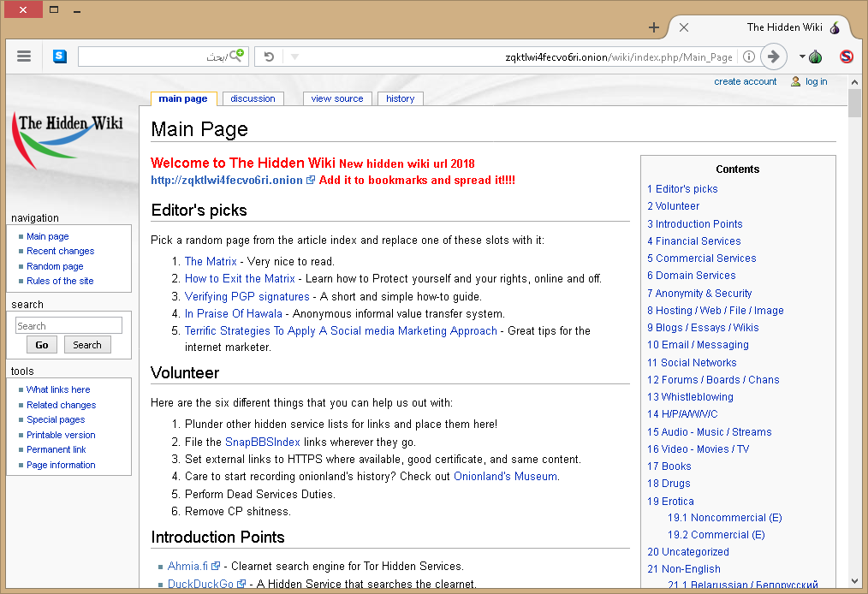Maximize the browser window
The height and width of the screenshot is (594, 868).
click(x=54, y=9)
